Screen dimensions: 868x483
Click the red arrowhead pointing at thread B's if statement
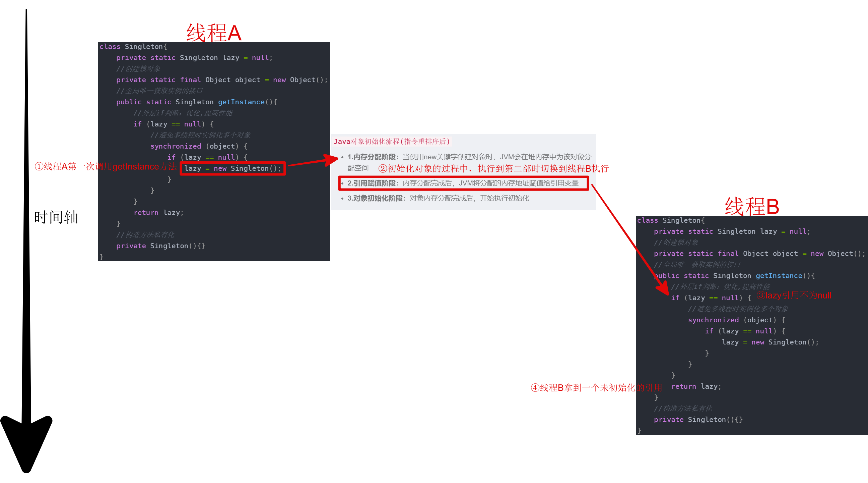662,288
